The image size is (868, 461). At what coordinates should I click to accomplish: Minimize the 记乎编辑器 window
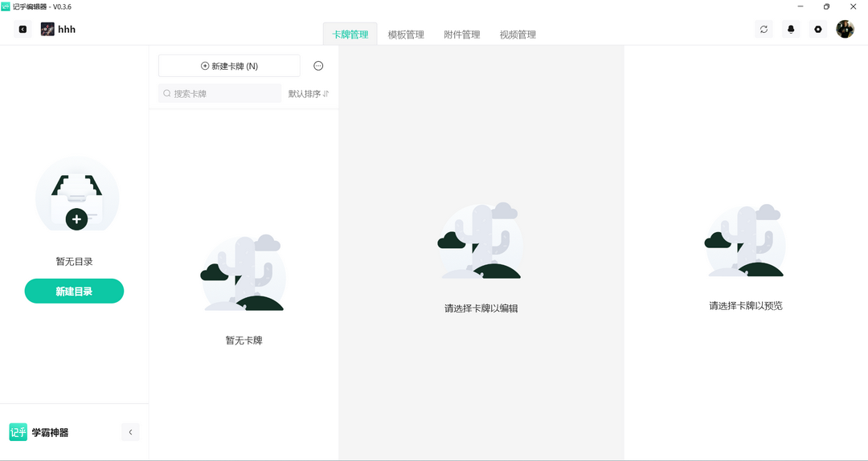click(800, 6)
